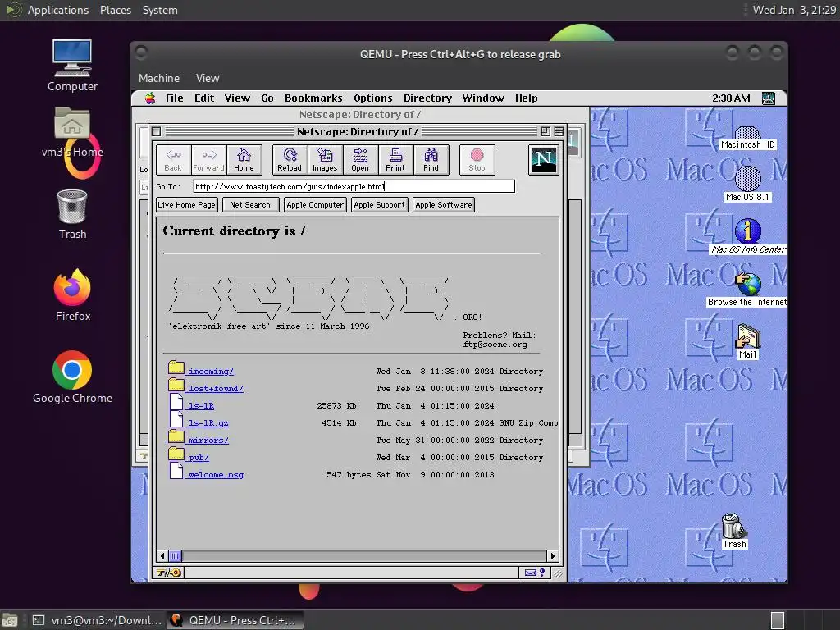840x630 pixels.
Task: Open the lost+found/ directory link
Action: [x=216, y=388]
